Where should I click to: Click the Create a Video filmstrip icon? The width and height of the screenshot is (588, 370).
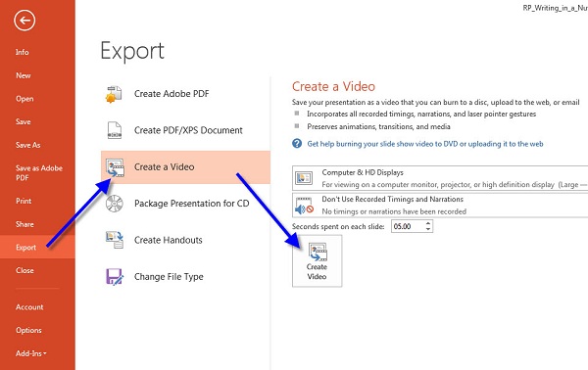pyautogui.click(x=115, y=167)
